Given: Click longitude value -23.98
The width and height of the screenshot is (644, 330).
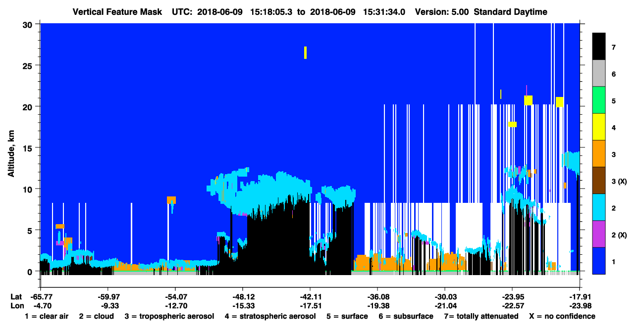Looking at the screenshot, I should [579, 305].
